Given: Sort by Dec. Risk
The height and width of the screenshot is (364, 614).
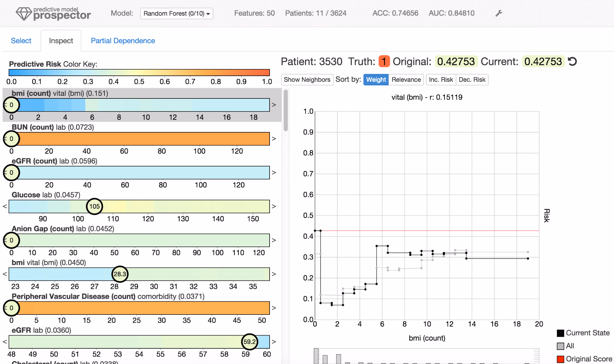Looking at the screenshot, I should (472, 80).
